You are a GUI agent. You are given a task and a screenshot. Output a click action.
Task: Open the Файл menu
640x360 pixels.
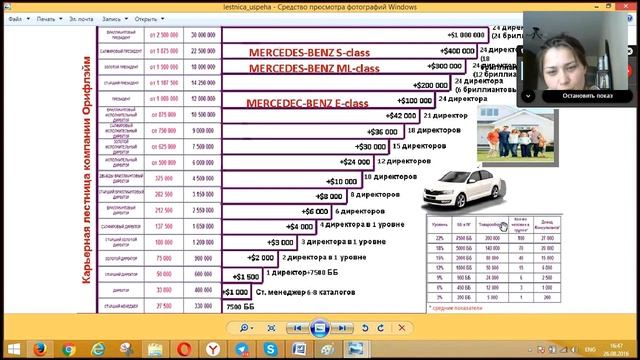point(19,19)
